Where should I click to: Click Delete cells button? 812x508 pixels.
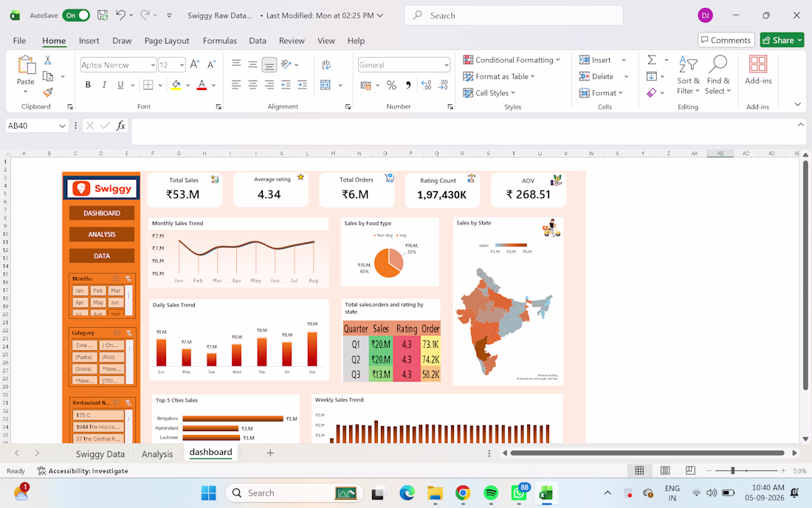coord(596,76)
